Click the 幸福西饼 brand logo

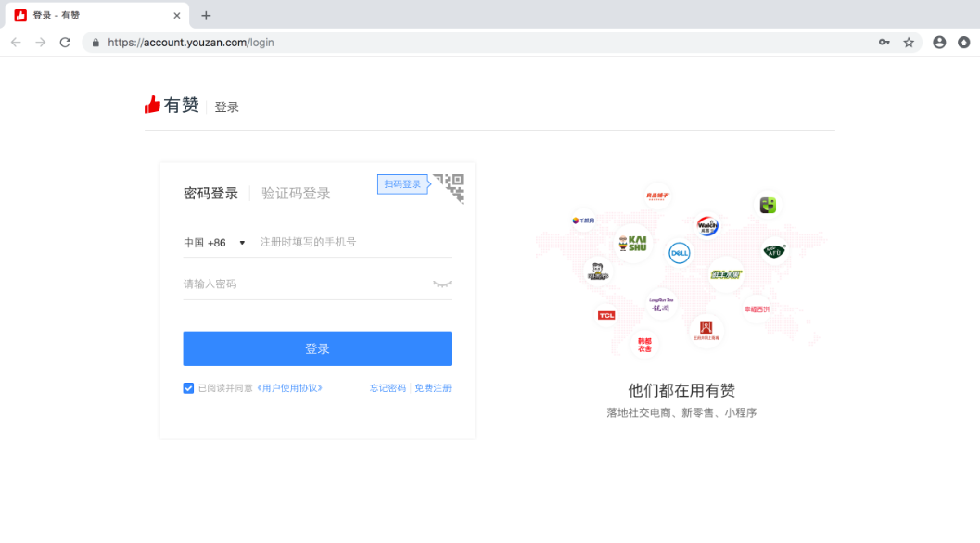coord(757,309)
